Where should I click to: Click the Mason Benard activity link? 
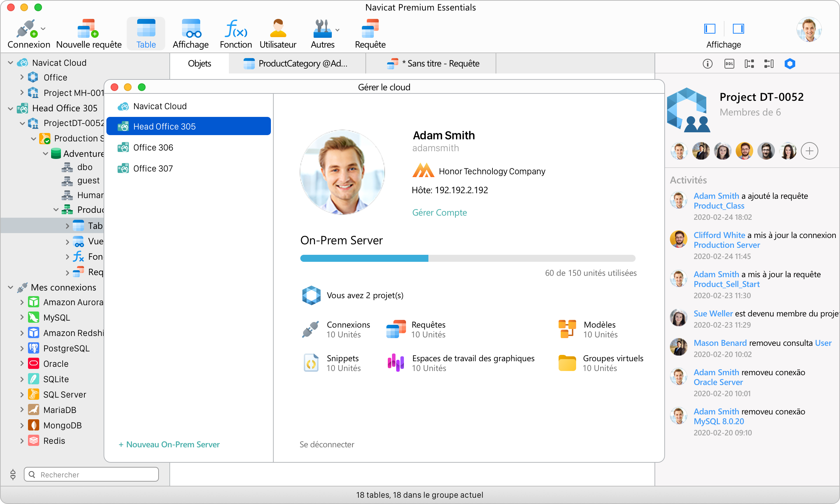point(720,343)
